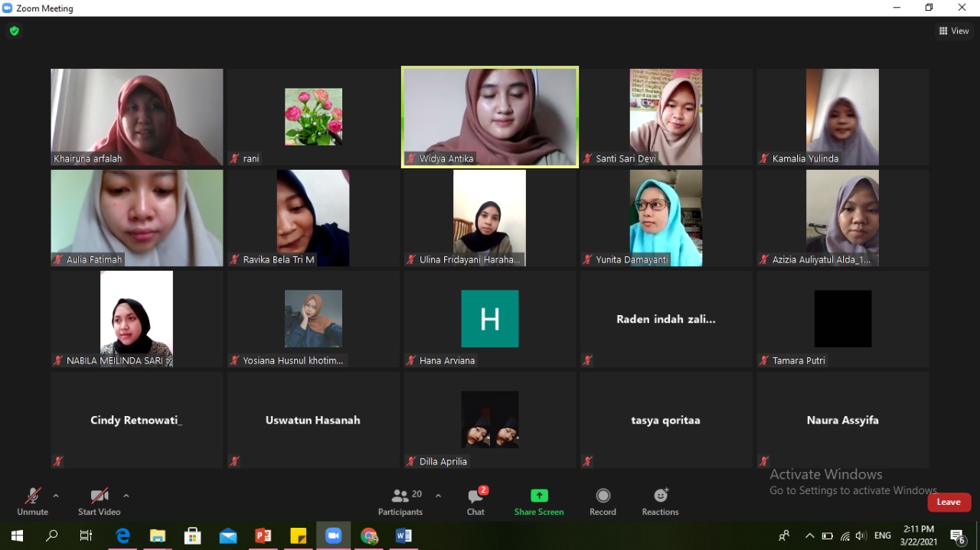Click the Unmute microphone button

click(x=32, y=502)
